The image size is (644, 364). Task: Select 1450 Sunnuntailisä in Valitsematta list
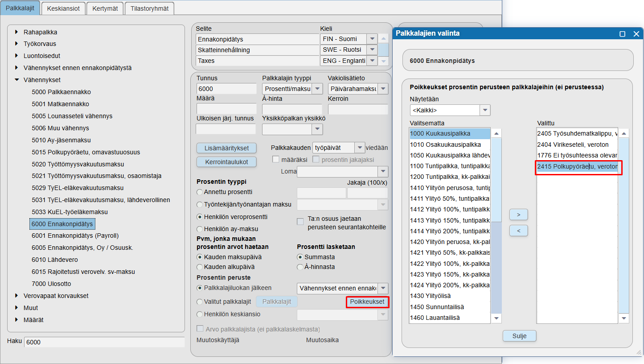click(x=450, y=307)
